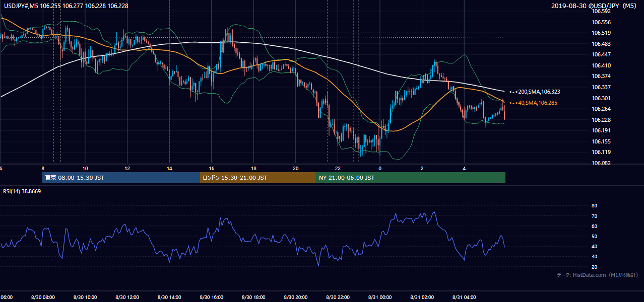Viewport: 644px width, 302px height.
Task: Click hour label 14 under the price chart
Action: point(169,168)
